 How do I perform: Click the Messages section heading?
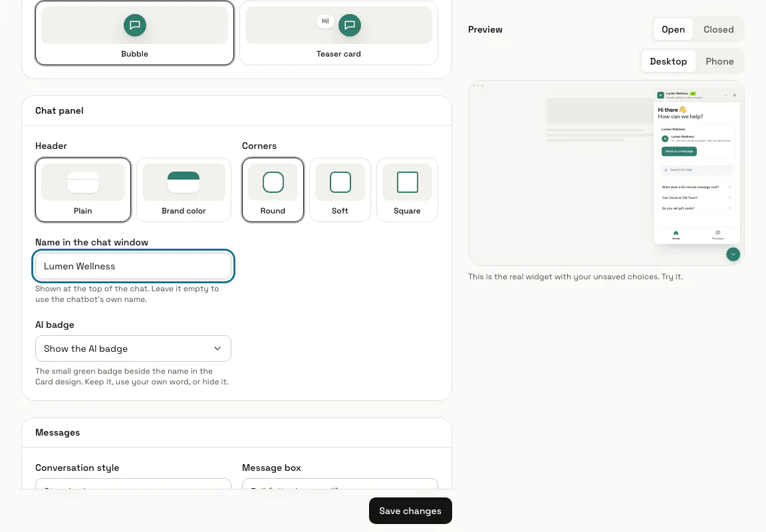pos(57,432)
